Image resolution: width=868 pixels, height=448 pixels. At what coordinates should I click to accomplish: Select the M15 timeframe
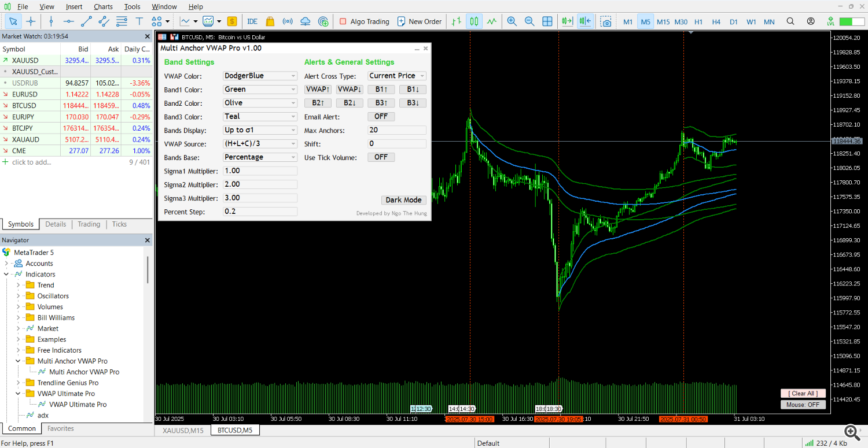coord(663,21)
